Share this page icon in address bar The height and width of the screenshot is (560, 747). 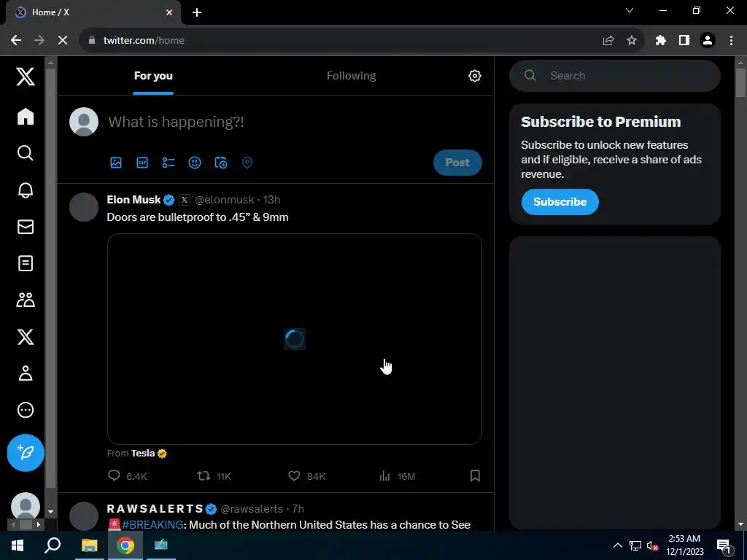click(x=608, y=41)
